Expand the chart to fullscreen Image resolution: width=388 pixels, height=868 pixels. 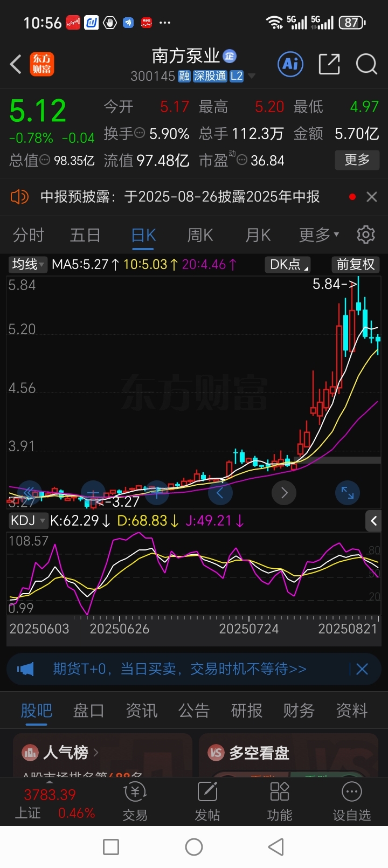pos(348,493)
